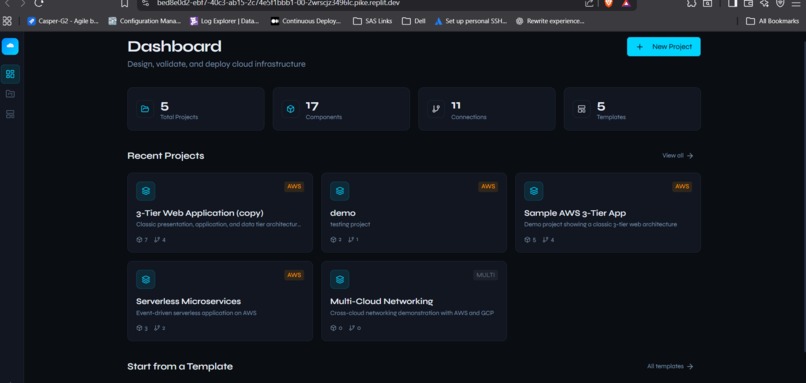Open the Multi-Cloud Networking project
This screenshot has width=806, height=383.
click(x=381, y=301)
